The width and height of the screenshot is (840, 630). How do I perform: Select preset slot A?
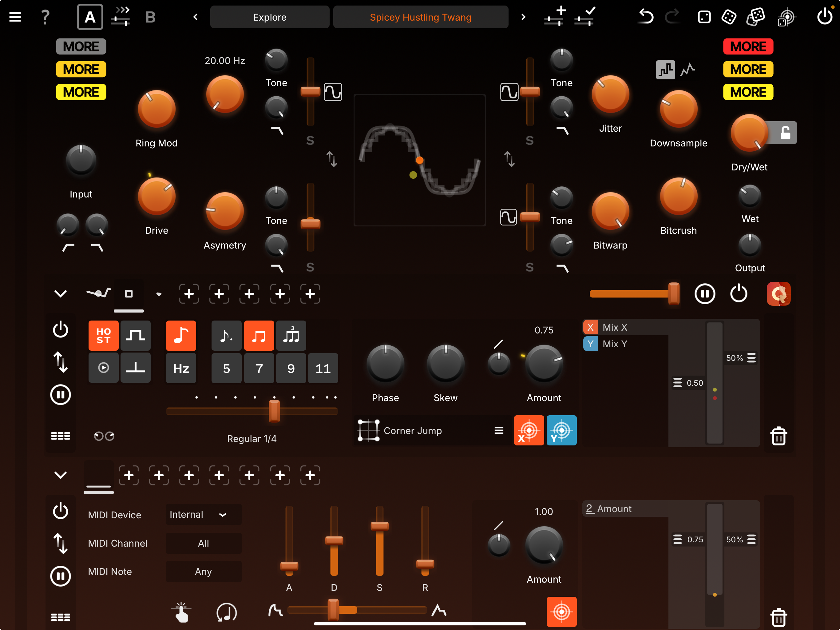click(90, 17)
